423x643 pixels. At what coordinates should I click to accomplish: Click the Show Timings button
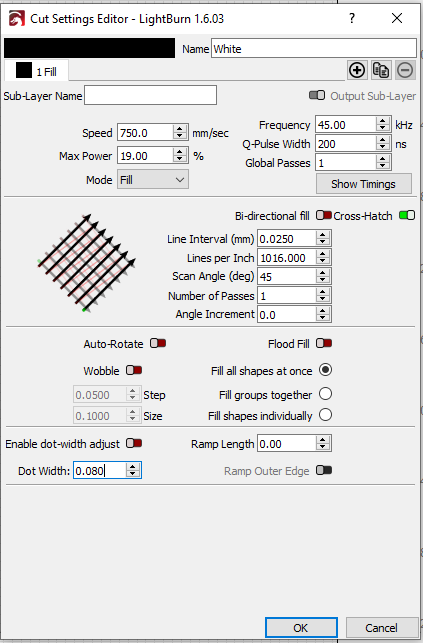coord(364,184)
